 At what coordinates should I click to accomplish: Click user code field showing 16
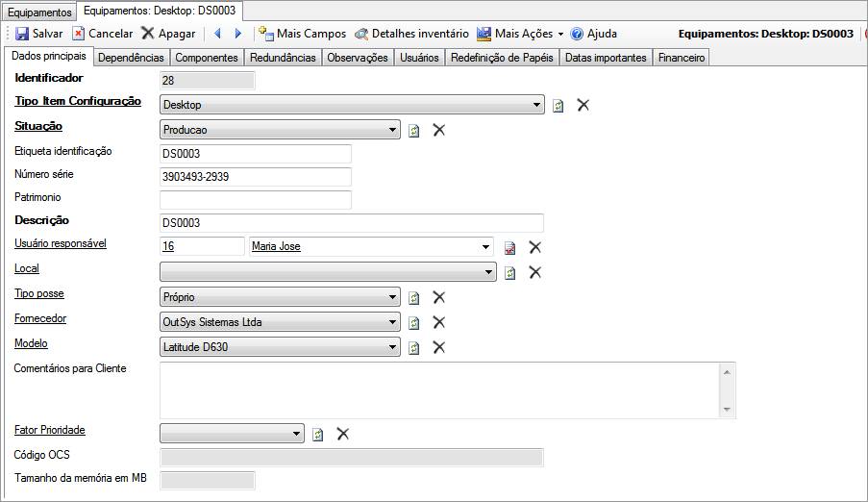tap(202, 246)
